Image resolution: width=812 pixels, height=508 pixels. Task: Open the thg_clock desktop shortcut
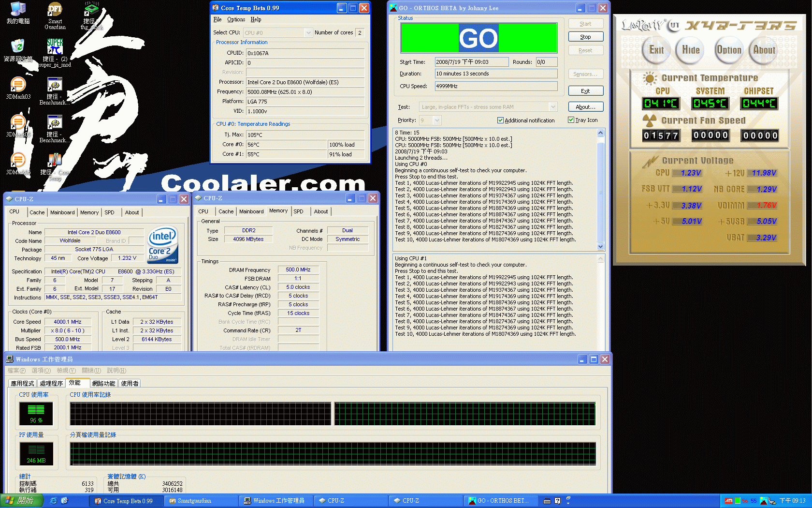(91, 15)
